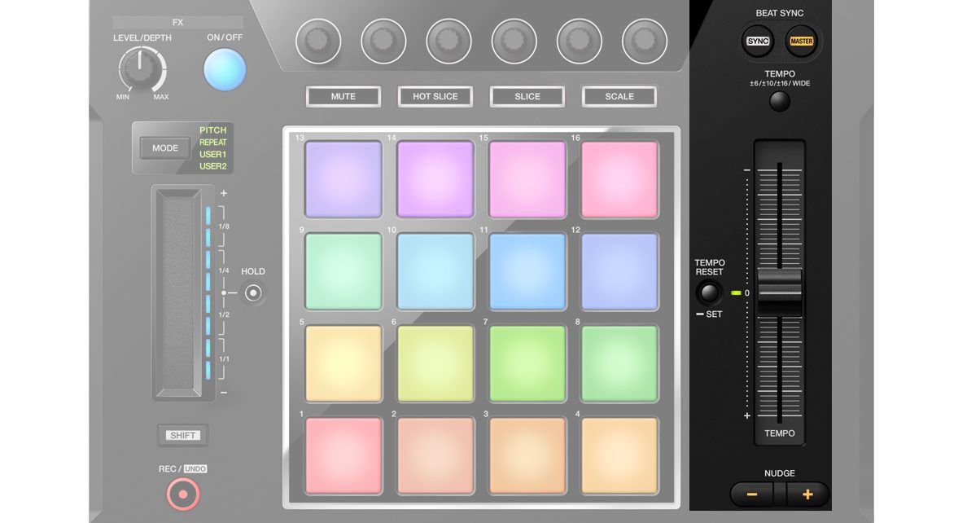Tap performance pad 10
The width and height of the screenshot is (980, 523).
pyautogui.click(x=435, y=271)
